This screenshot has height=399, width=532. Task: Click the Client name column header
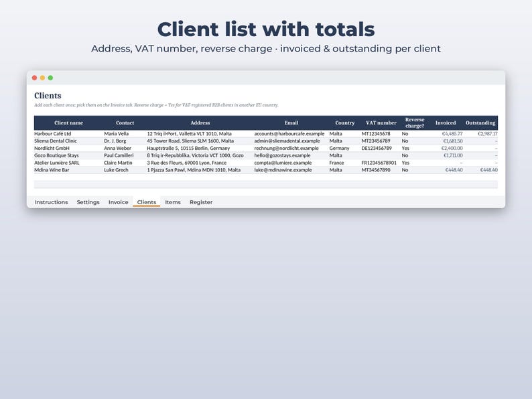[68, 123]
